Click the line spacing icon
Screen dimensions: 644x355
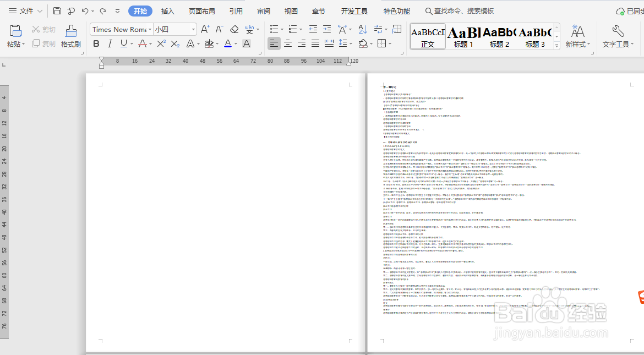point(342,43)
